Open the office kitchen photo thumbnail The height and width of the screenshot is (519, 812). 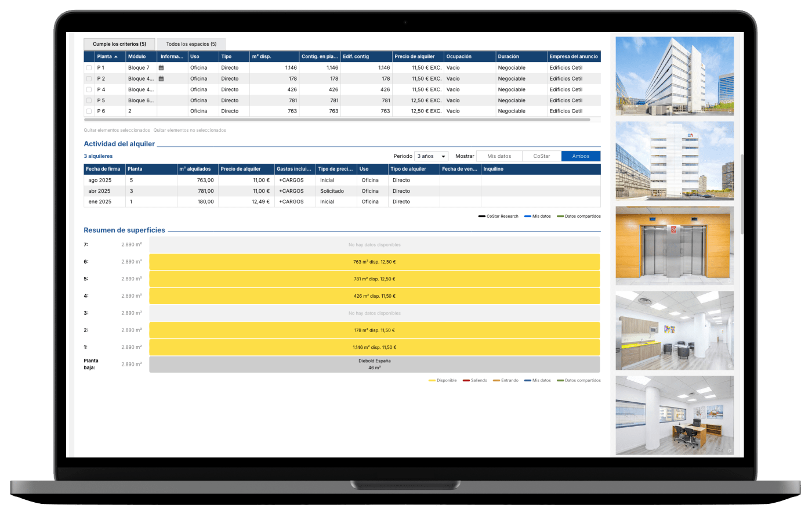coord(674,330)
